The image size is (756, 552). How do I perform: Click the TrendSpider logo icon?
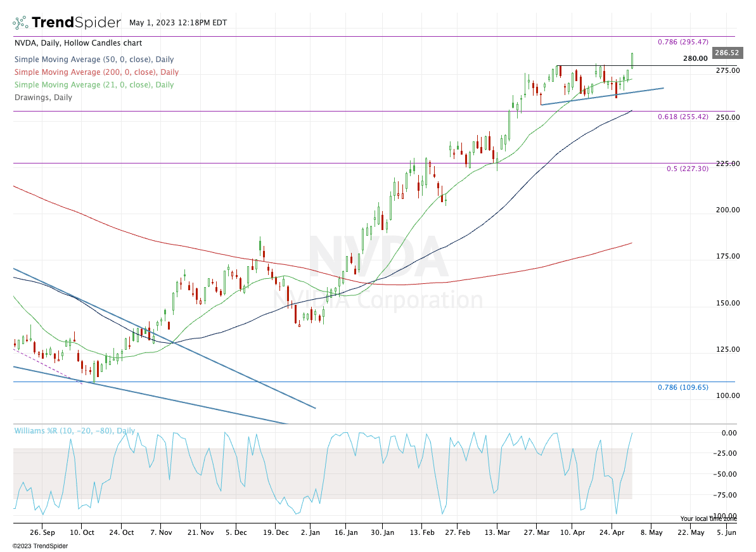click(20, 23)
